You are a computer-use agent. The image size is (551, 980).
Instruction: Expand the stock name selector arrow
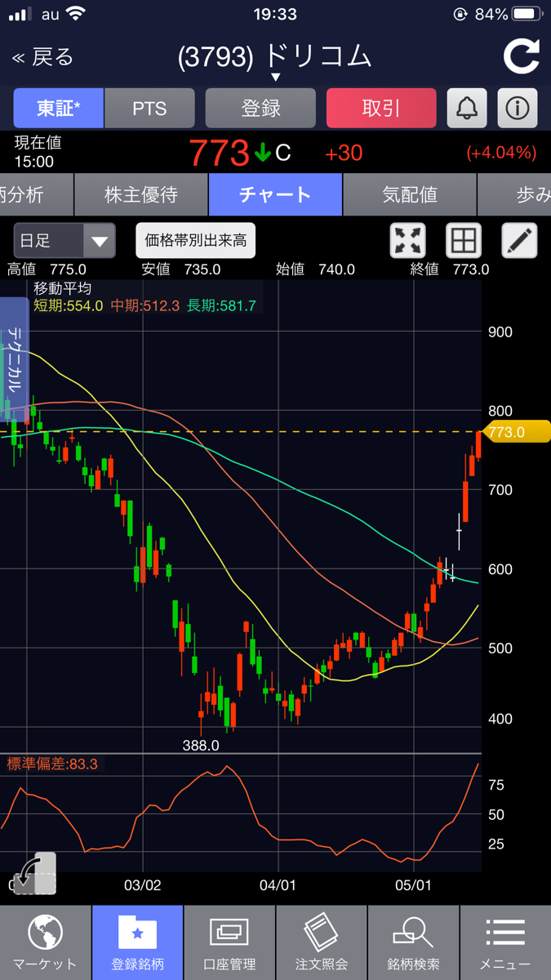pyautogui.click(x=275, y=77)
